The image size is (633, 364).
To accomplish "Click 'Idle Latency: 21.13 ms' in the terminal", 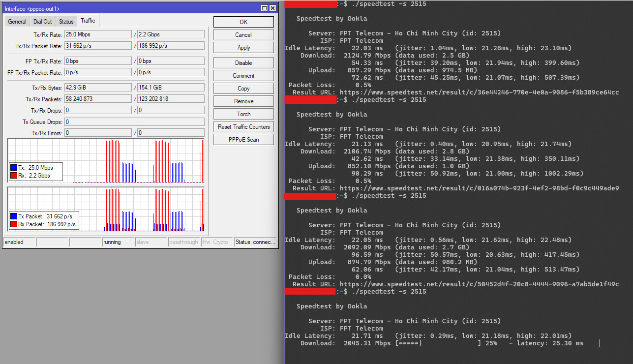I will tap(334, 144).
